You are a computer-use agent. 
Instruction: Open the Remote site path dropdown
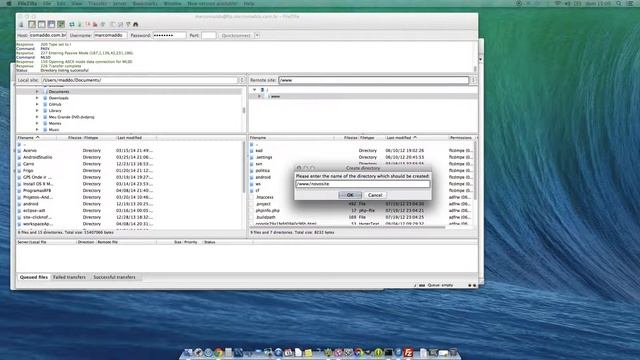473,80
